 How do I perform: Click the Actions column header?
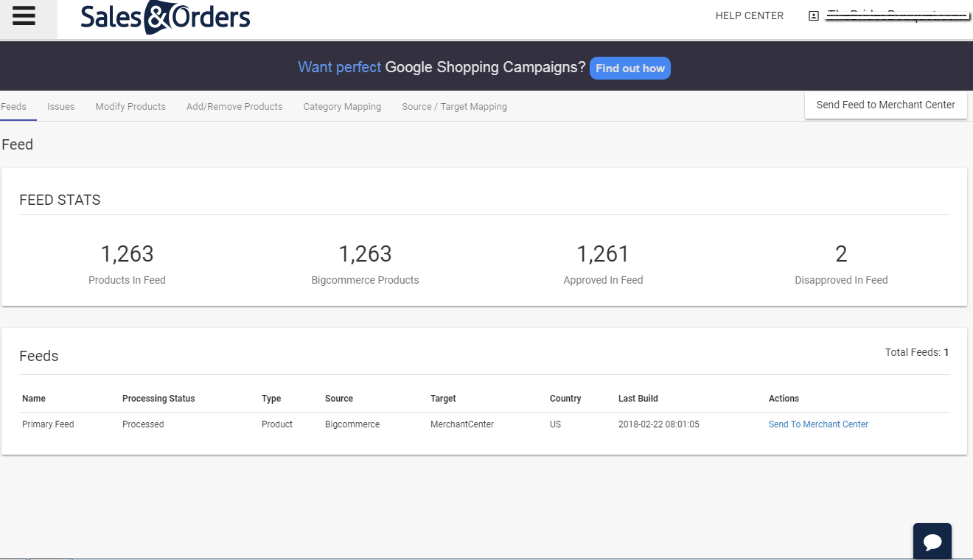click(x=784, y=399)
